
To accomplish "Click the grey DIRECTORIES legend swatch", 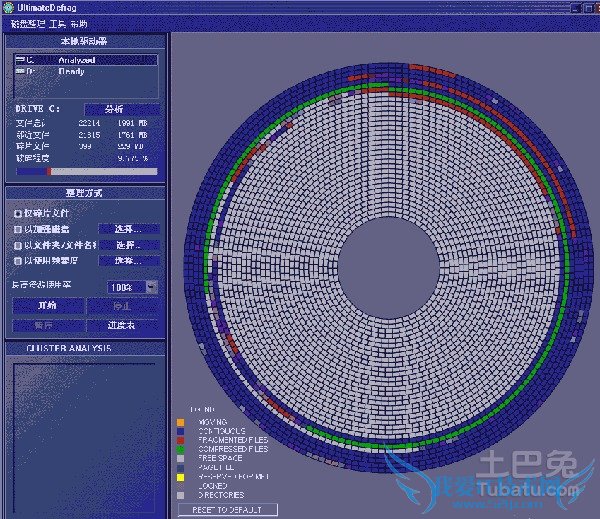I will click(x=181, y=495).
